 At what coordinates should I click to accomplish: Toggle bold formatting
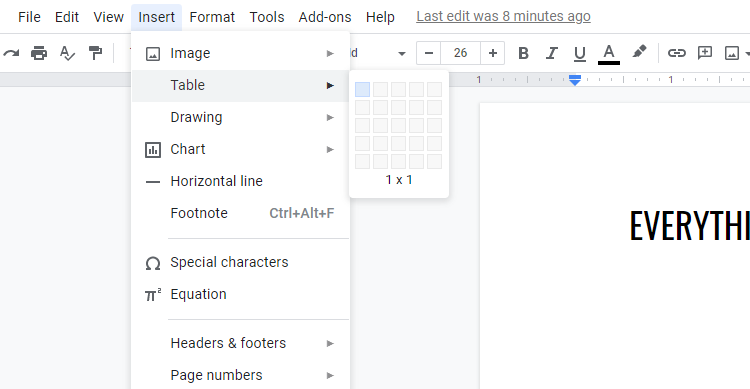click(x=523, y=53)
